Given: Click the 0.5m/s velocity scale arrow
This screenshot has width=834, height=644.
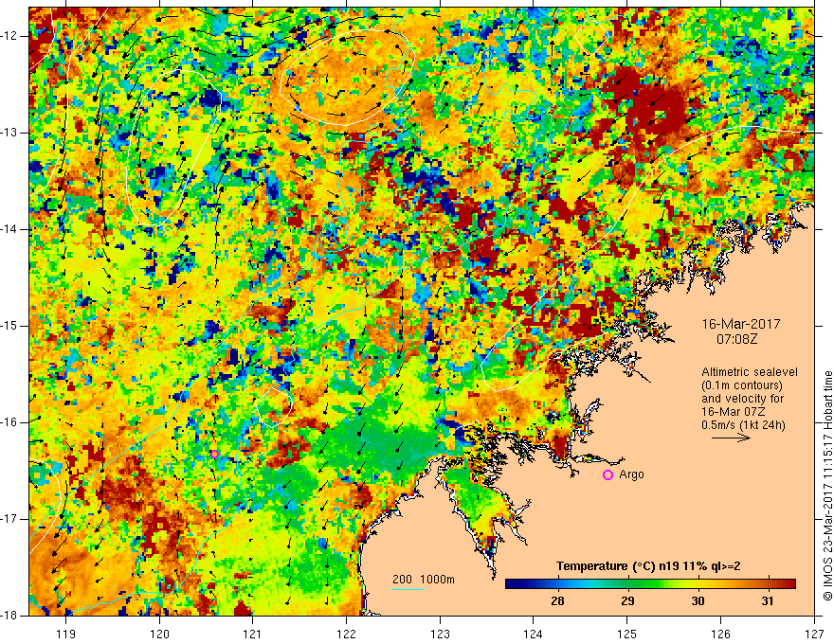Looking at the screenshot, I should point(731,438).
